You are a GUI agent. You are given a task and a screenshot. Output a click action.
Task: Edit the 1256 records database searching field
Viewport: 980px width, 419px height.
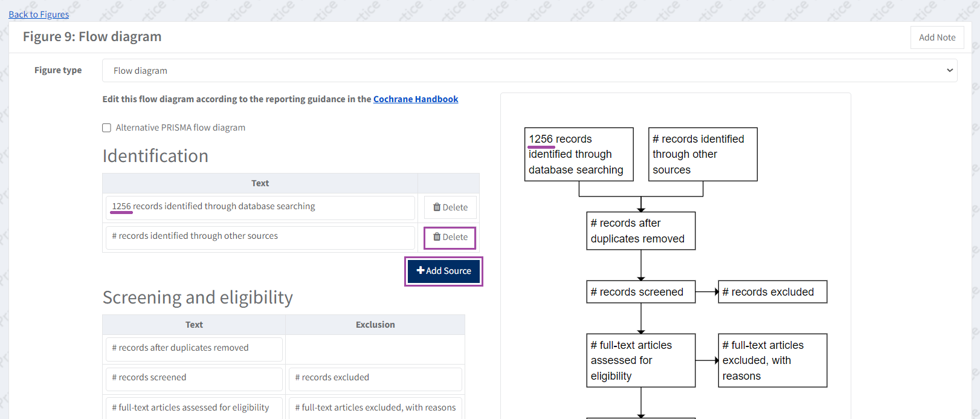click(x=260, y=207)
